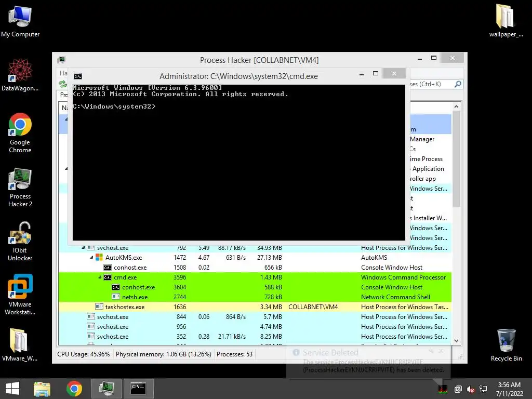Click the muted volume tray icon

pyautogui.click(x=471, y=389)
